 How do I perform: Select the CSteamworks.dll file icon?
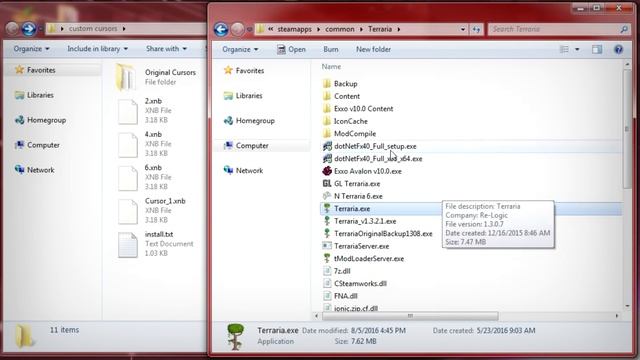point(327,283)
